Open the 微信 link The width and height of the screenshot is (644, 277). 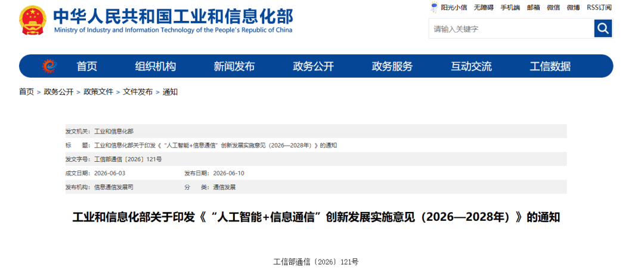tap(553, 7)
